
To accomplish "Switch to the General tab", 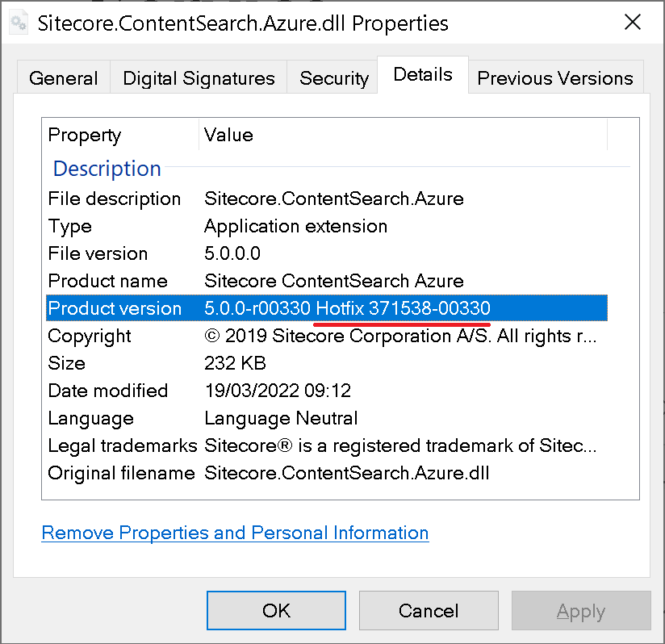I will [x=63, y=77].
